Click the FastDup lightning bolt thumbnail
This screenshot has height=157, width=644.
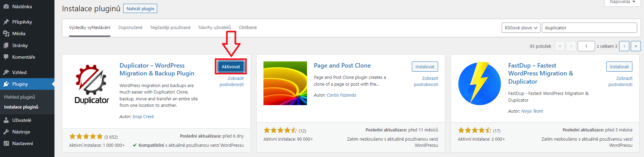coord(480,83)
